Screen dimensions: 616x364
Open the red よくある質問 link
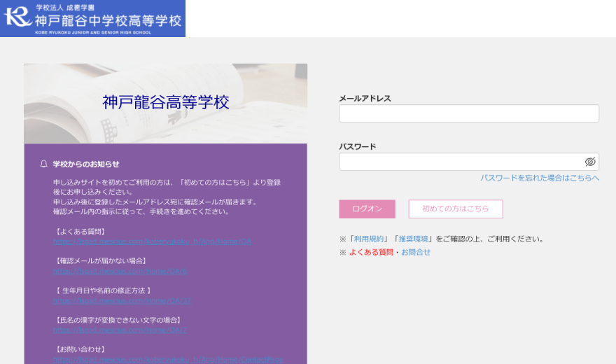coord(371,252)
